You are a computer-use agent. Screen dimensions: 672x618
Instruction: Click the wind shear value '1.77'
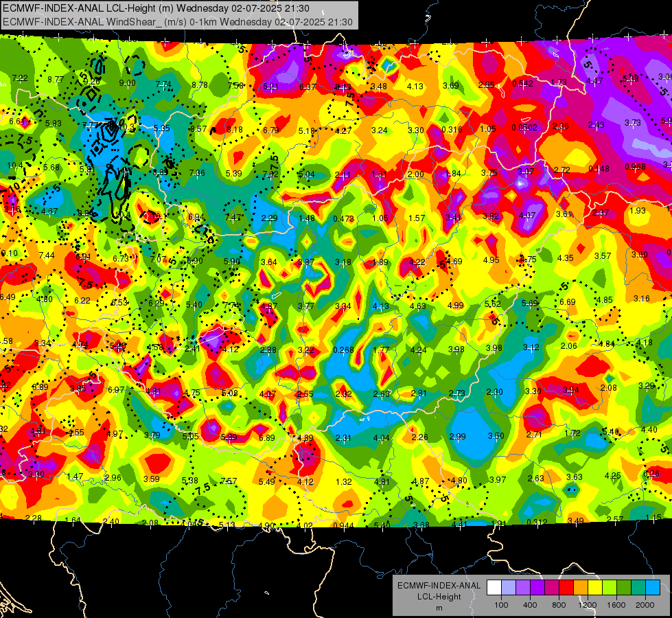click(x=381, y=350)
